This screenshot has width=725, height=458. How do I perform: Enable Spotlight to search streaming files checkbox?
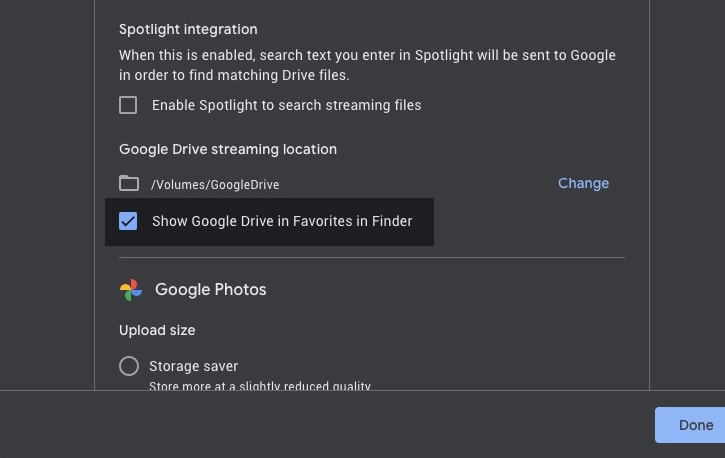[x=128, y=105]
